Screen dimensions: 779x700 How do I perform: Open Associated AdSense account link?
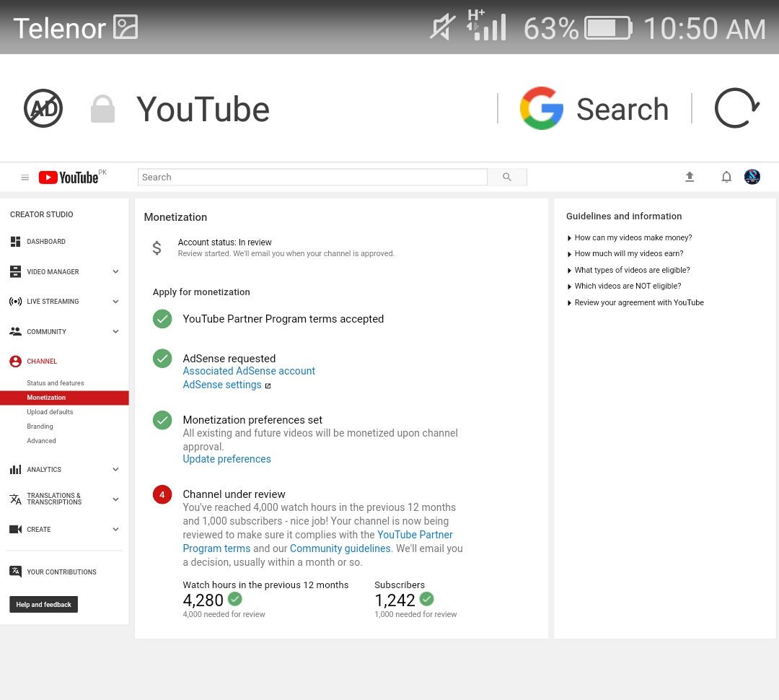(x=249, y=371)
